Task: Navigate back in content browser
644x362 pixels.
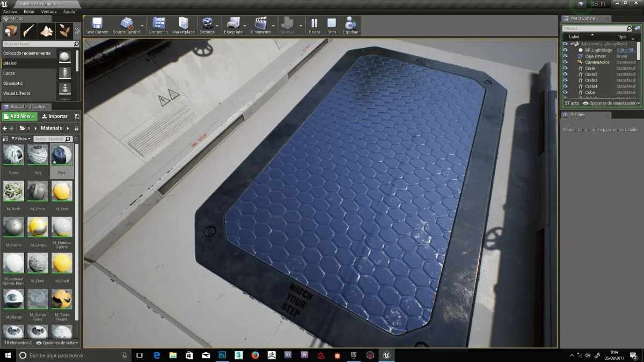Action: click(4, 128)
